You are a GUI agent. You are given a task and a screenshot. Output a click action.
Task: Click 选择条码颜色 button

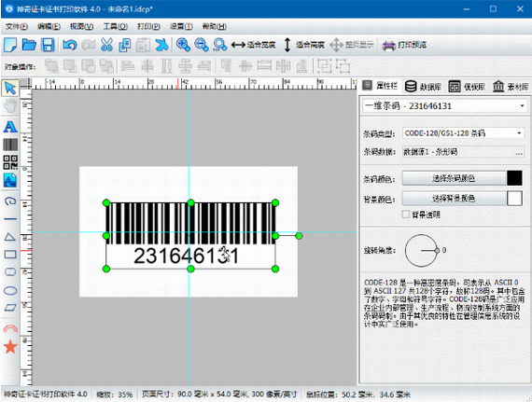click(454, 178)
